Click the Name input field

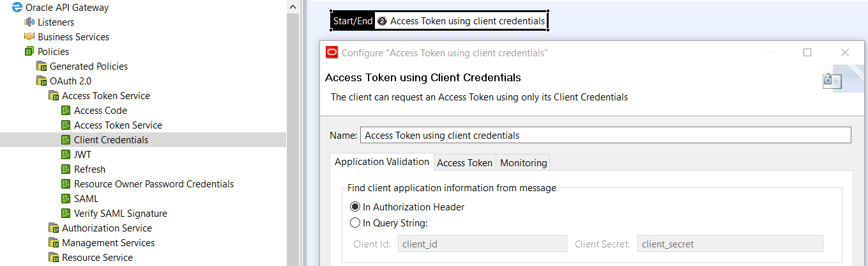[x=605, y=136]
